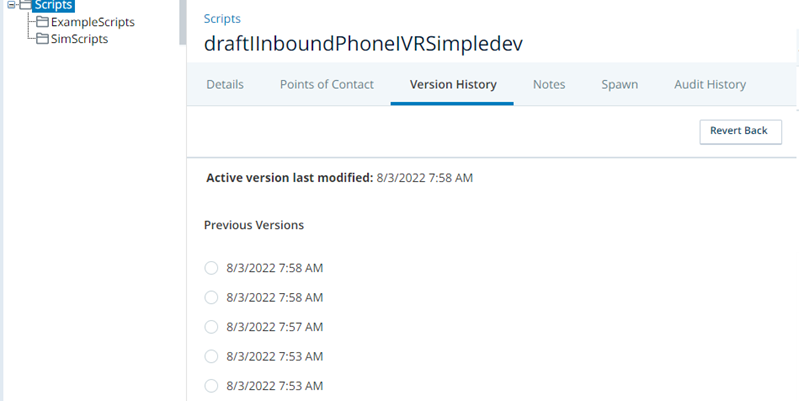Follow the Scripts breadcrumb link
This screenshot has height=401, width=799.
[x=222, y=19]
